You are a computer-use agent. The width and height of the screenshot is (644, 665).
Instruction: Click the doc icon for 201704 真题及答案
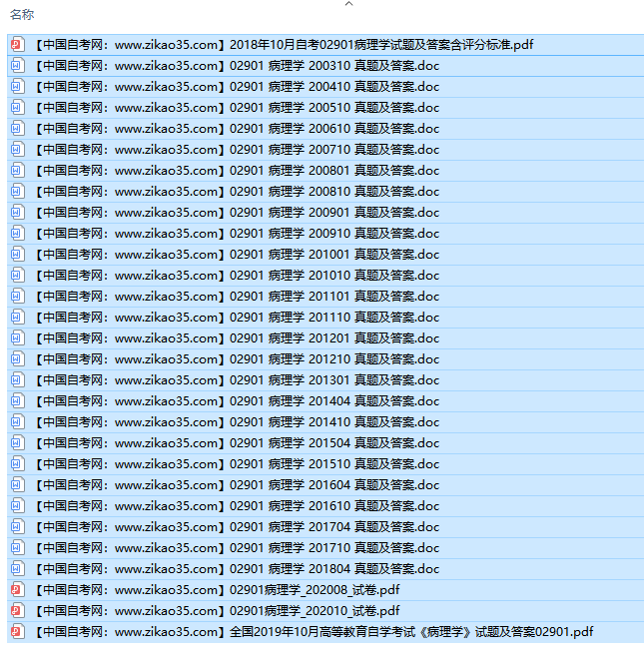[17, 527]
